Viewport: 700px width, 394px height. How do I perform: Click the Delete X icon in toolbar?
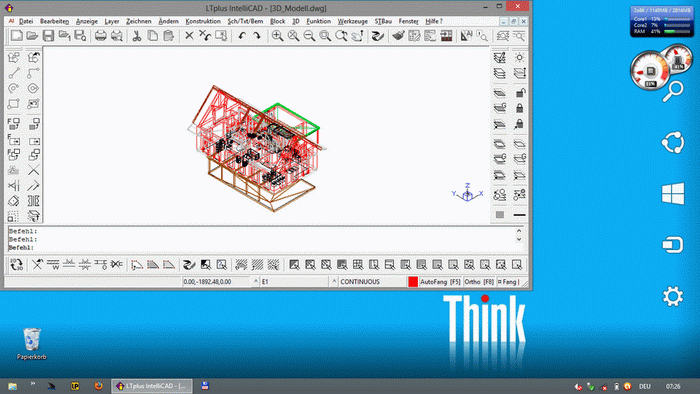tap(189, 36)
